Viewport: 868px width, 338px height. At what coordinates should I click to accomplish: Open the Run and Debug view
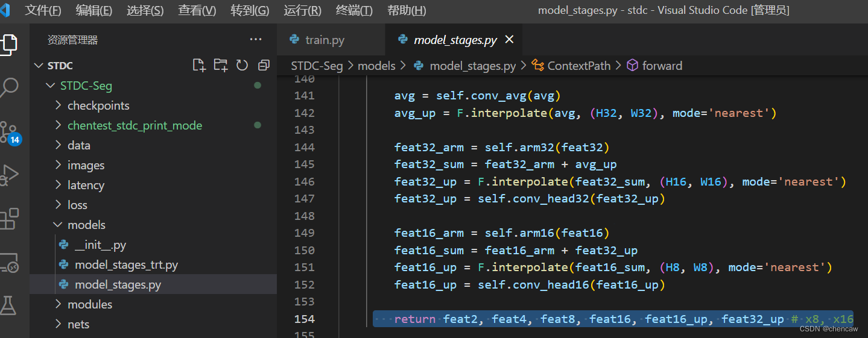[x=8, y=175]
